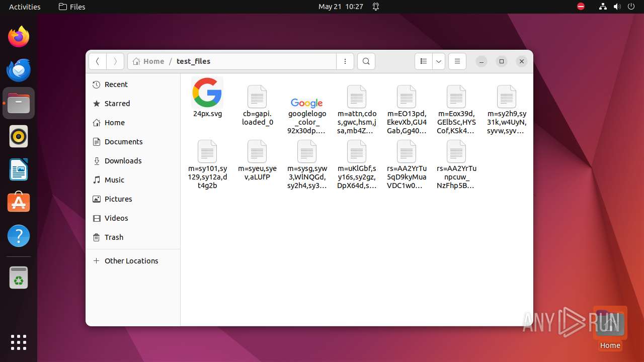The image size is (644, 362).
Task: Open Other Locations in the sidebar
Action: tap(133, 261)
